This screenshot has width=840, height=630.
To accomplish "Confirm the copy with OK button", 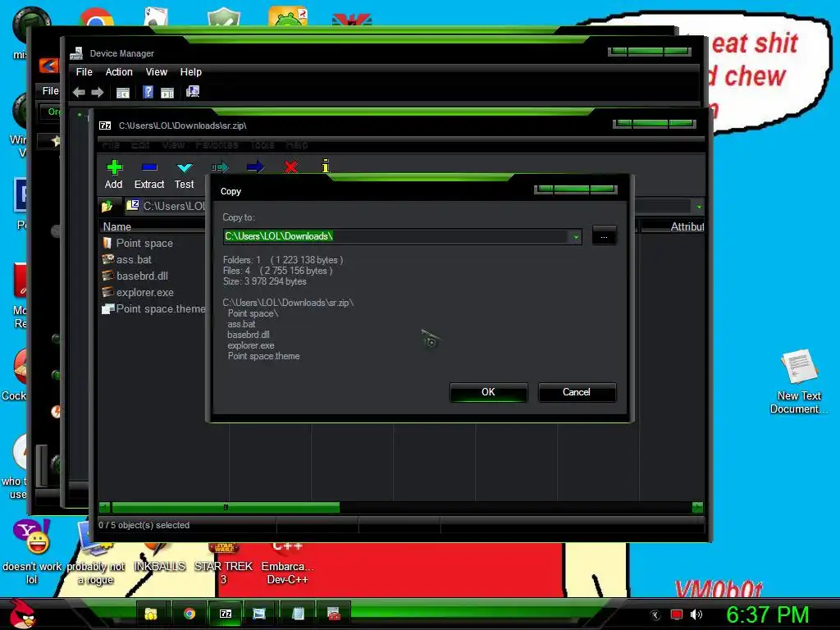I will click(x=489, y=392).
